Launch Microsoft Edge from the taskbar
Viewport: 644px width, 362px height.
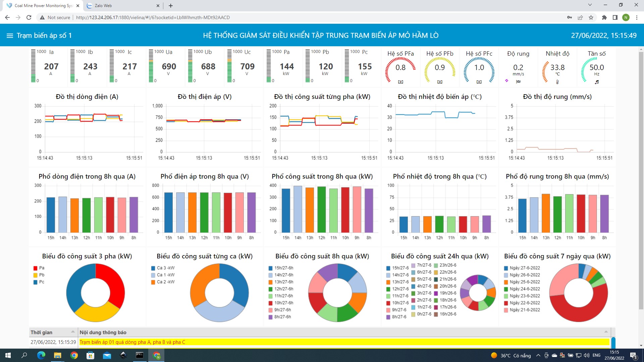click(41, 355)
